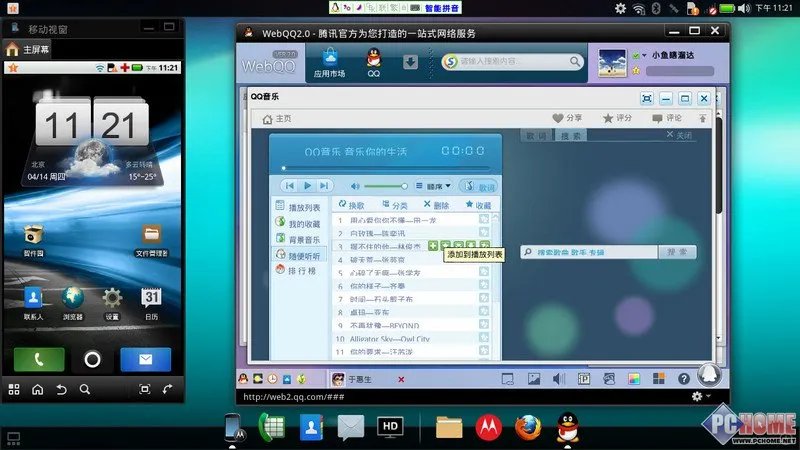The height and width of the screenshot is (450, 800).
Task: Click the magnifier icon in WebQQ search box
Action: [x=575, y=62]
